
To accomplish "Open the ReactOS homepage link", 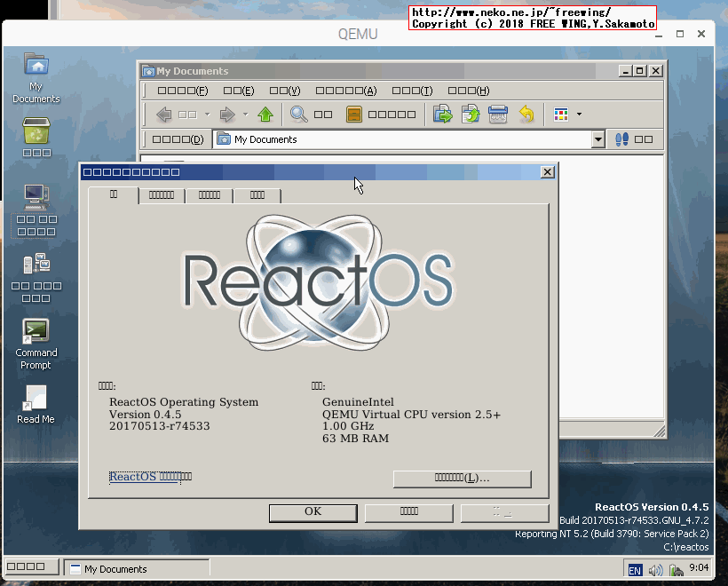I will coord(150,477).
